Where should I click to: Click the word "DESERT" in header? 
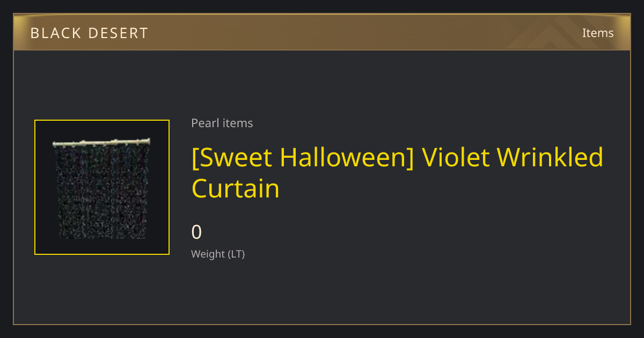coord(117,33)
